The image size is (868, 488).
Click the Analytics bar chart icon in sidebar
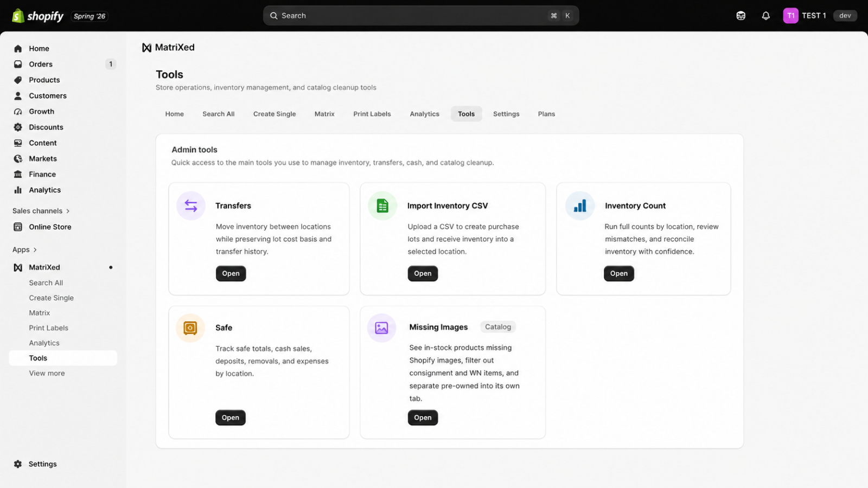click(x=18, y=190)
